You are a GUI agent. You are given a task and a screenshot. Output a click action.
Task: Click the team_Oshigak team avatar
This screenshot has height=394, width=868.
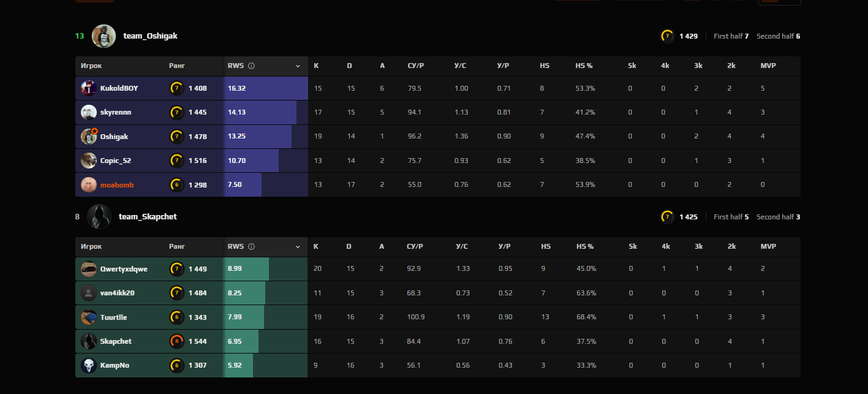point(104,36)
